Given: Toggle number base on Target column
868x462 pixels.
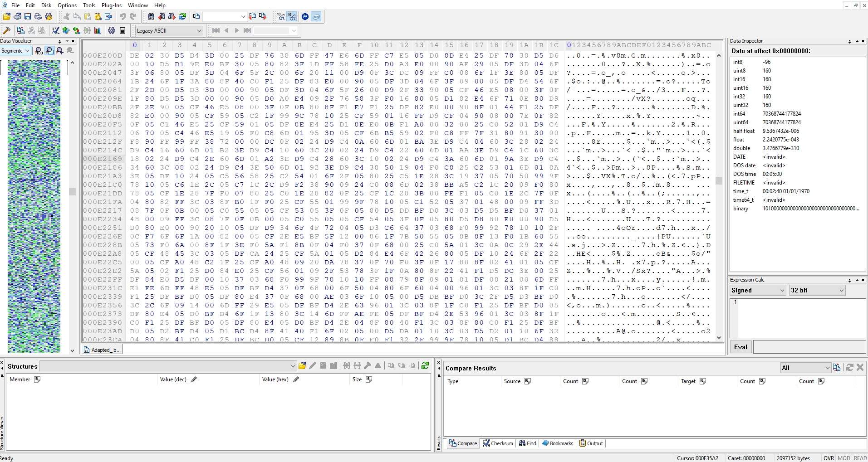Looking at the screenshot, I should click(703, 381).
